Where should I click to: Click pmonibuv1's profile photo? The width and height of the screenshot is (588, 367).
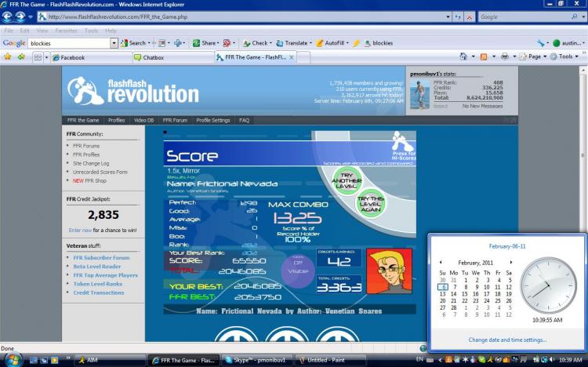(419, 94)
